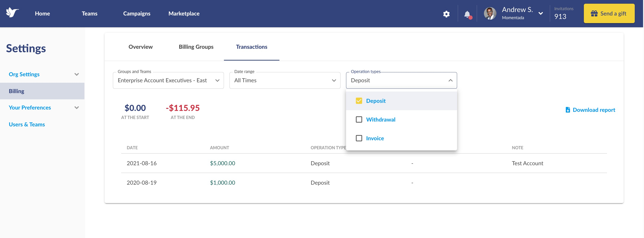Click the Test Account note cell
Viewport: 644px width, 238px height.
(527, 163)
